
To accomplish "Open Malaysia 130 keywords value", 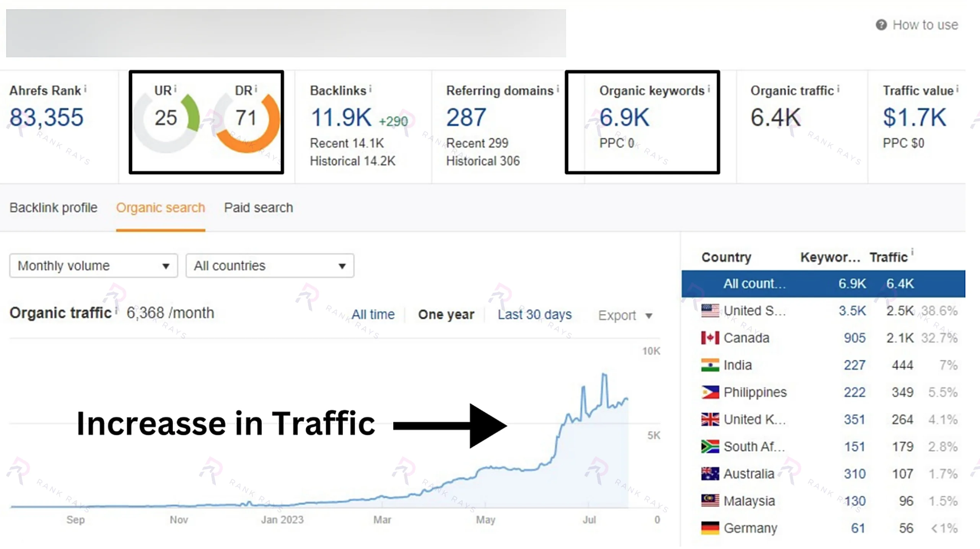I will 855,501.
